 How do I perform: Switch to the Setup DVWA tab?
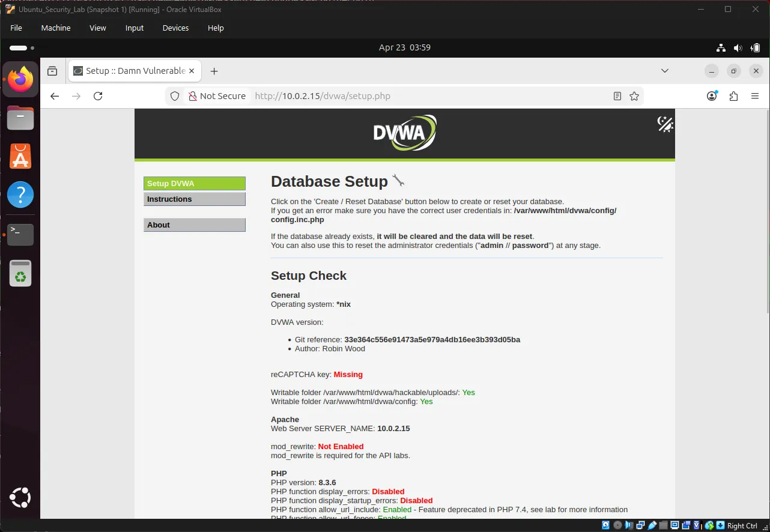click(194, 183)
